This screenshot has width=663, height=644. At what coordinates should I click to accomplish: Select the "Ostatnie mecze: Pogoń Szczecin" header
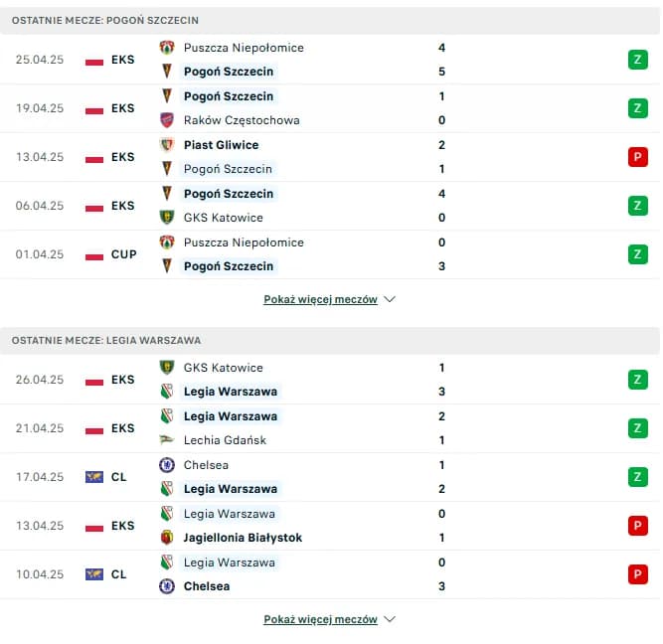[x=104, y=20]
